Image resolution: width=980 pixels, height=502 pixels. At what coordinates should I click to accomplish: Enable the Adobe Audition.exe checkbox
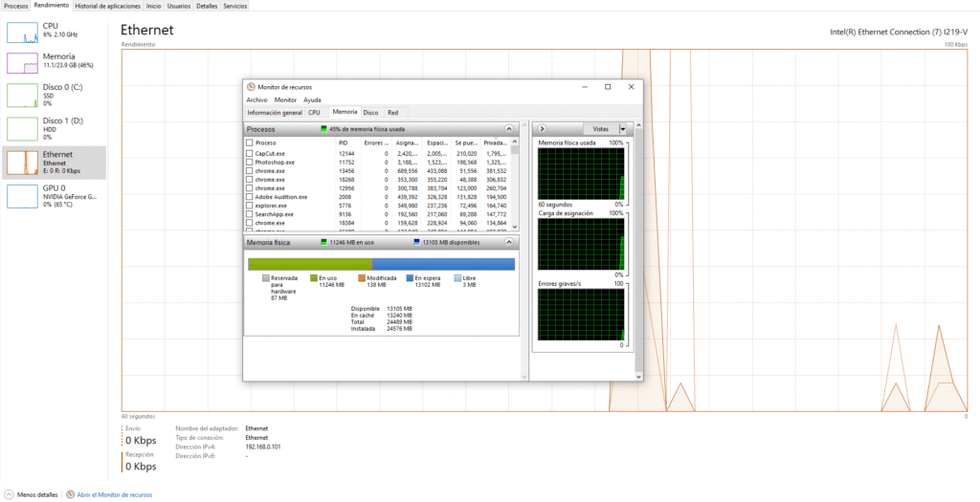[x=249, y=197]
